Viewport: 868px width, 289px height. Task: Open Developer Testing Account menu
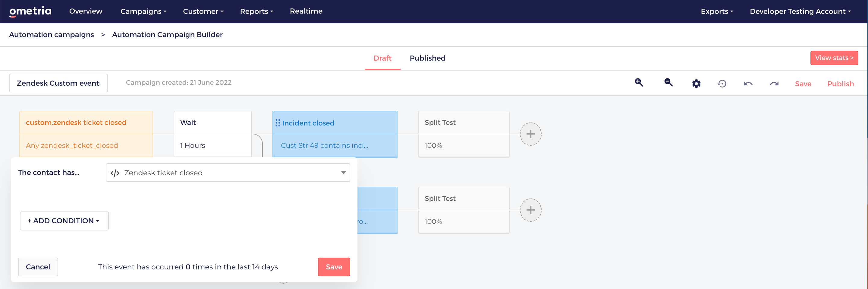pyautogui.click(x=800, y=11)
